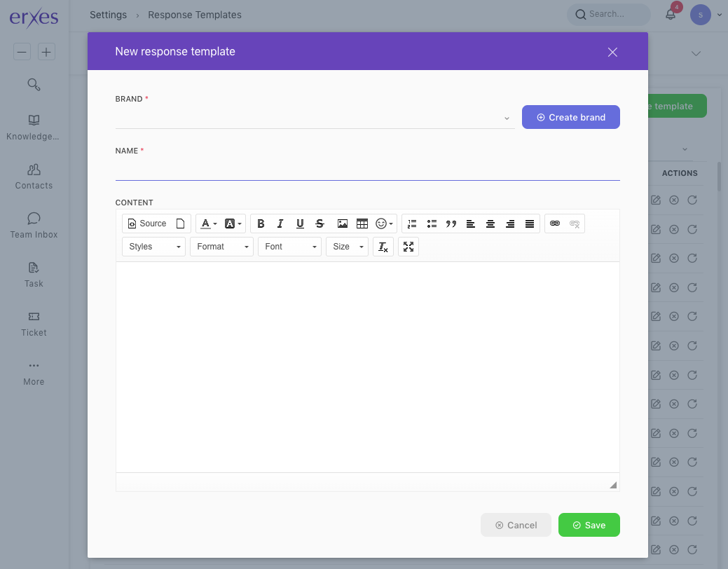The image size is (728, 569).
Task: Focus the top Search field
Action: (609, 15)
